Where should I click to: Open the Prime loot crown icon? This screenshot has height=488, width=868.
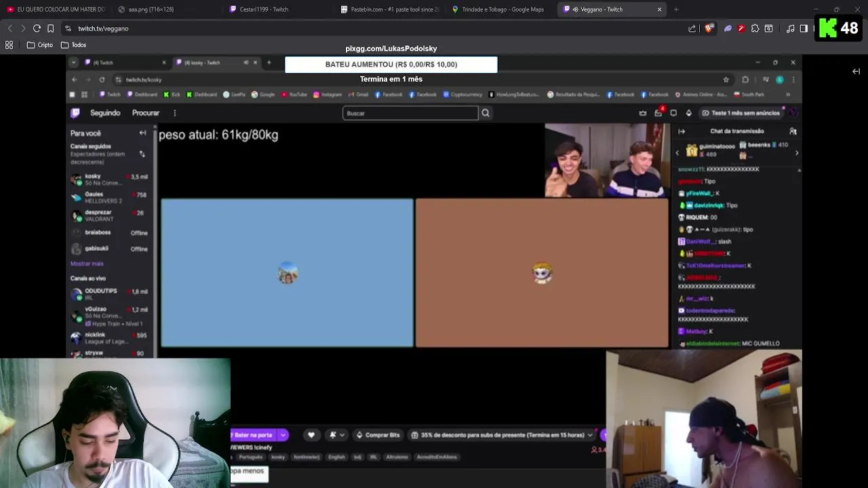(643, 113)
